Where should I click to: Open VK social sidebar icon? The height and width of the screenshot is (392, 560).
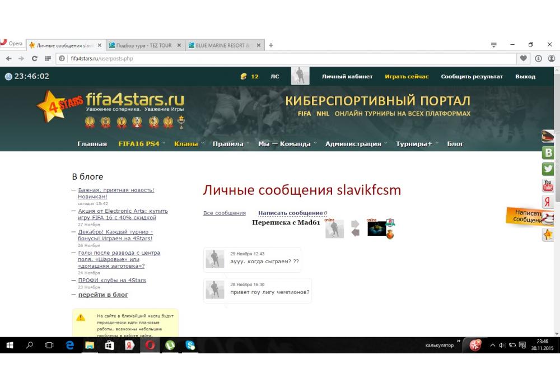pos(548,153)
